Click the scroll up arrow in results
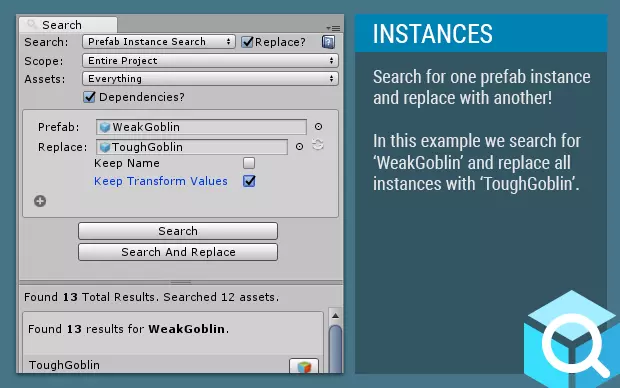 pos(335,316)
